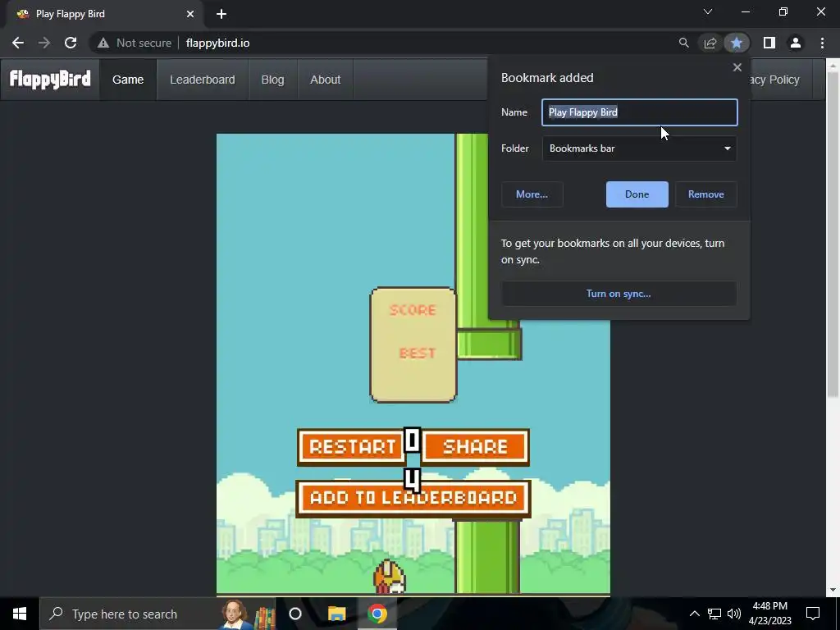
Task: Open a new browser tab
Action: (x=221, y=14)
